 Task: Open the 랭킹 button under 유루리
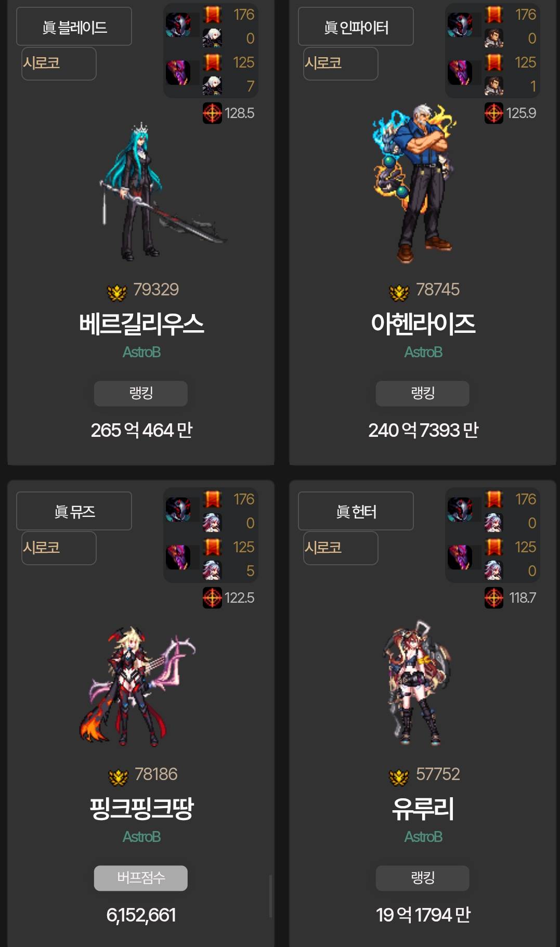tap(422, 878)
